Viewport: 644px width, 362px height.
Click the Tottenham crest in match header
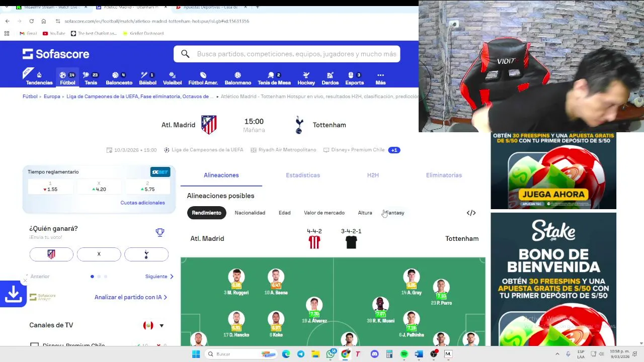click(x=299, y=125)
